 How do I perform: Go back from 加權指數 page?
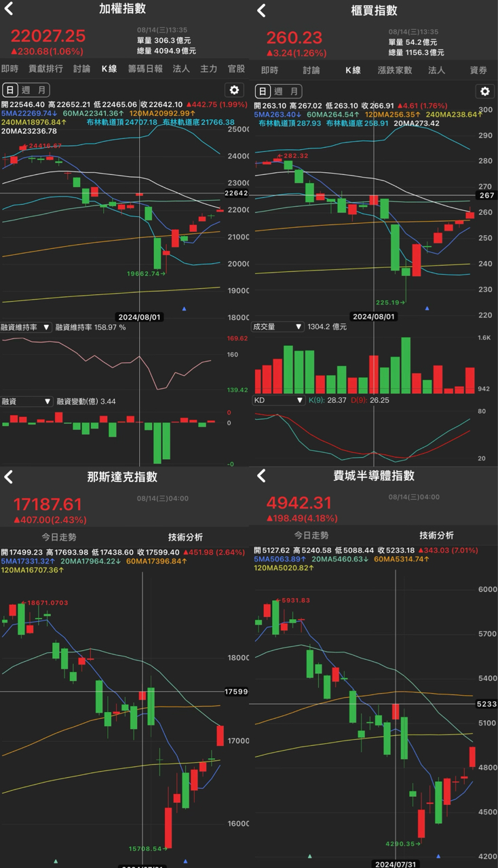pos(9,9)
